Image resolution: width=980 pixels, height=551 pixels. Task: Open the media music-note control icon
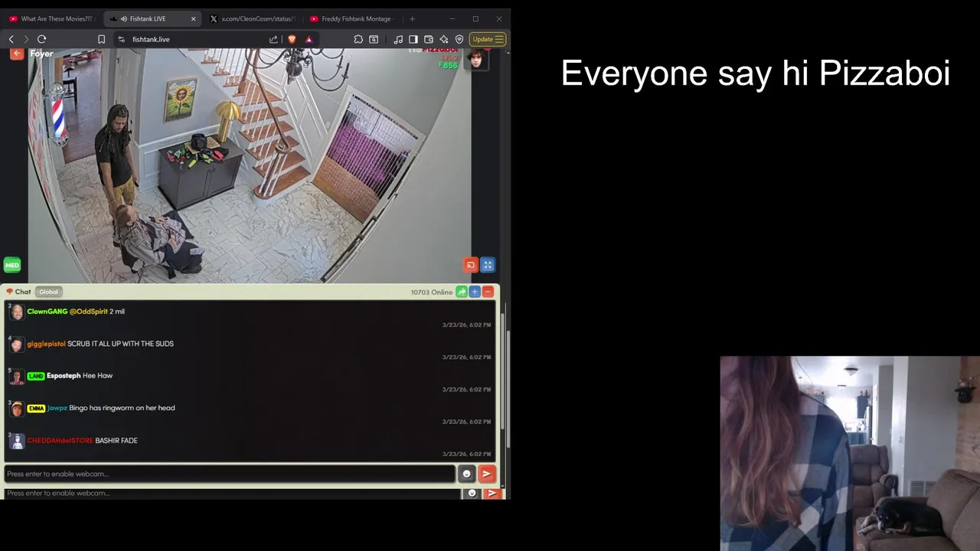click(x=398, y=39)
